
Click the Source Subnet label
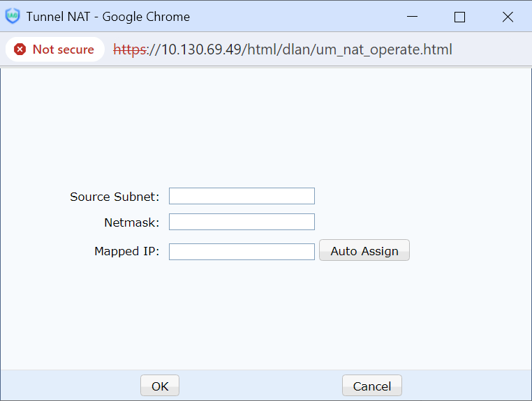tap(114, 197)
